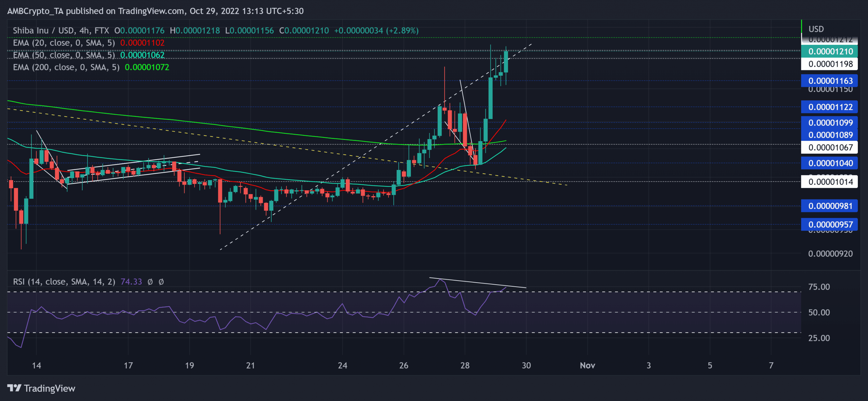Image resolution: width=868 pixels, height=401 pixels.
Task: Click the RSI (14, close, SMA, 14, 2) label
Action: tap(64, 282)
